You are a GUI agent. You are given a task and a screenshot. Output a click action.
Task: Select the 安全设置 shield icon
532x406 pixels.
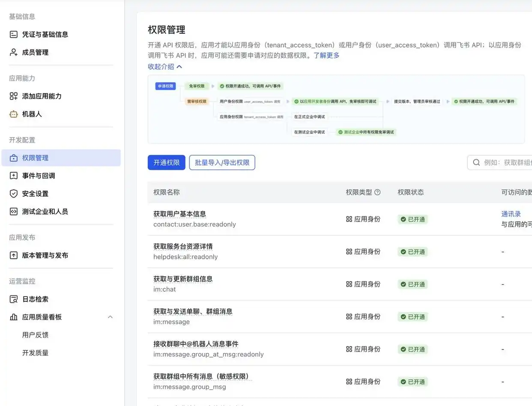pyautogui.click(x=13, y=193)
